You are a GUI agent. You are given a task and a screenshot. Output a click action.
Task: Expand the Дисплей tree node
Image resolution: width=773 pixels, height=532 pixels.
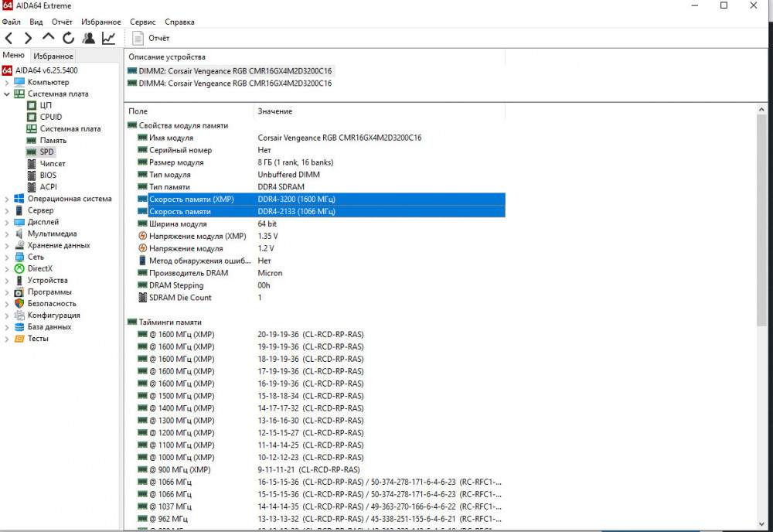(6, 222)
